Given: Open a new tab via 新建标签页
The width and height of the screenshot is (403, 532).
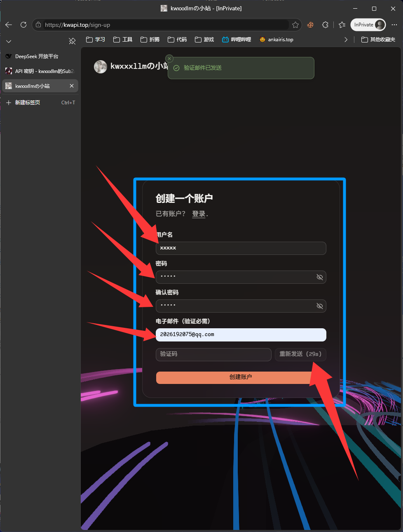Looking at the screenshot, I should (40, 102).
